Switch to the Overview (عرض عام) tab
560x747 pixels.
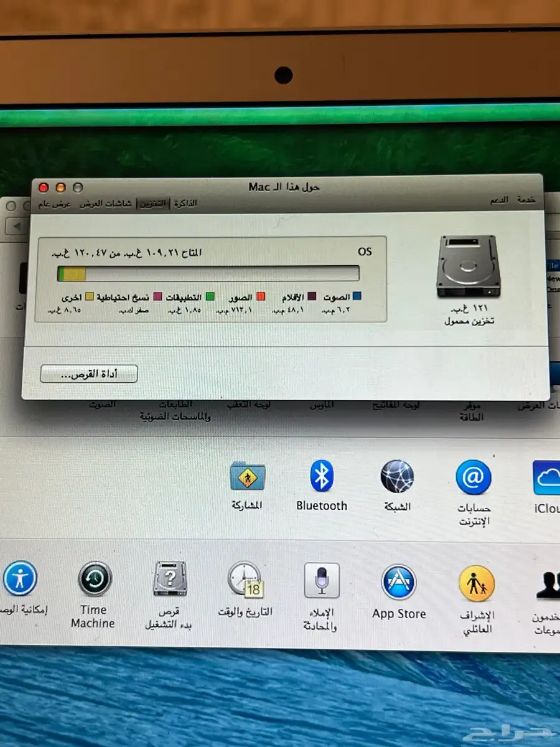click(x=55, y=204)
